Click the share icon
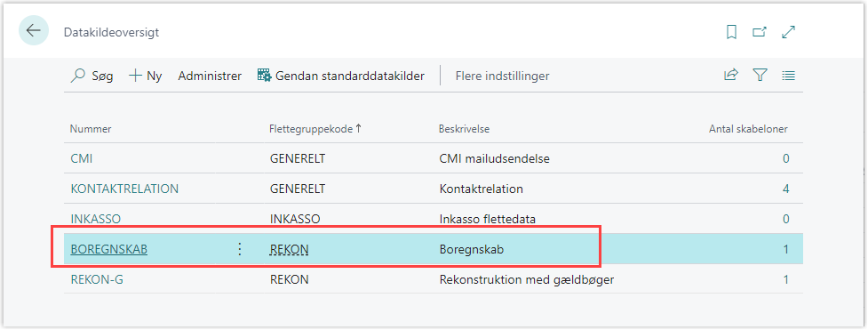The width and height of the screenshot is (868, 330). [x=731, y=76]
